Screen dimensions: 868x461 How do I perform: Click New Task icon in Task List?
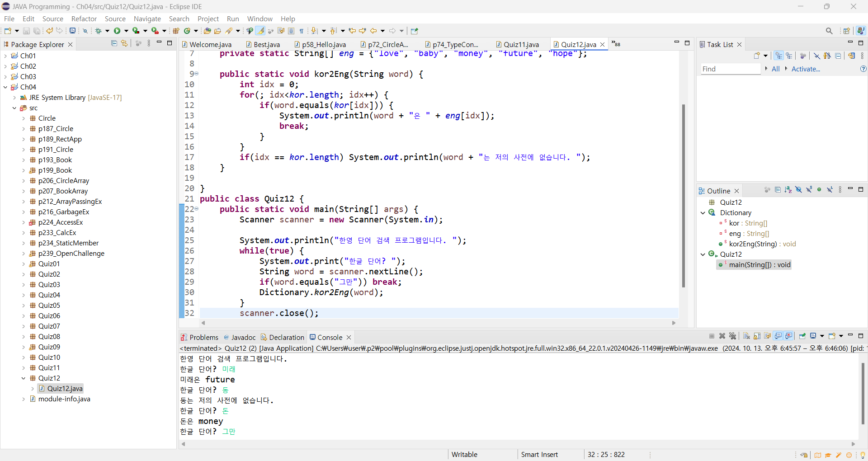tap(757, 56)
